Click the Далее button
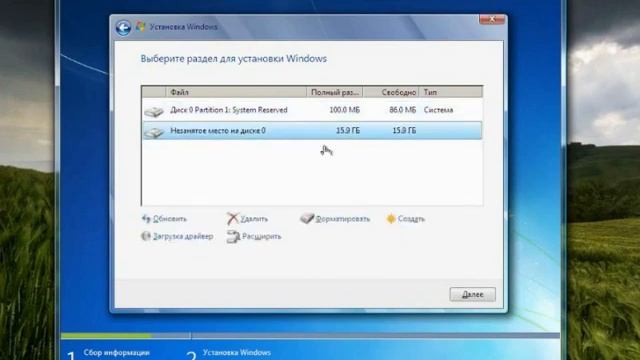This screenshot has width=640, height=360. tap(473, 294)
